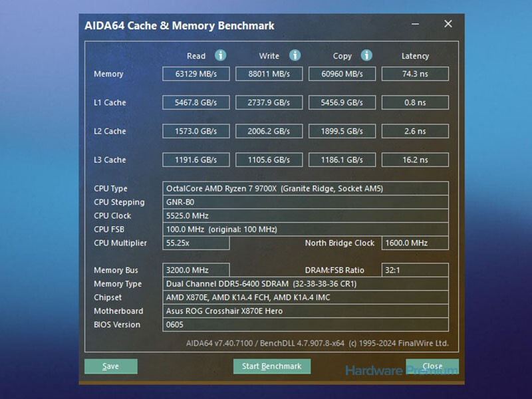532x399 pixels.
Task: Click North Bridge Clock field 1600.0 MHz
Action: point(415,243)
